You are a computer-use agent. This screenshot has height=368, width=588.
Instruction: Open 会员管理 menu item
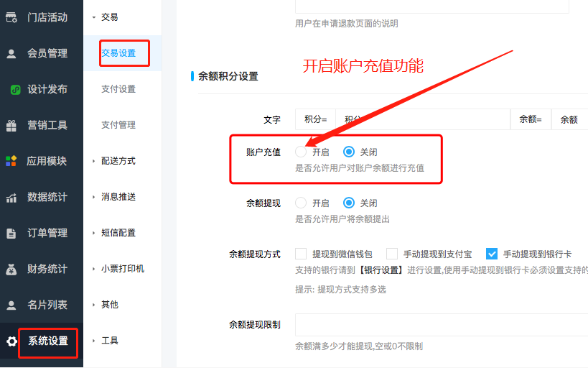point(47,53)
